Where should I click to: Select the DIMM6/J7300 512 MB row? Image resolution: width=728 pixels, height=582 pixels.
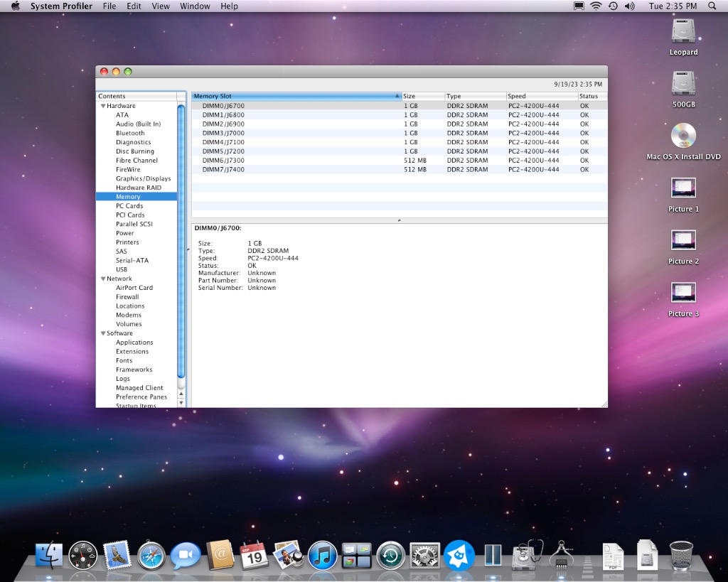400,161
